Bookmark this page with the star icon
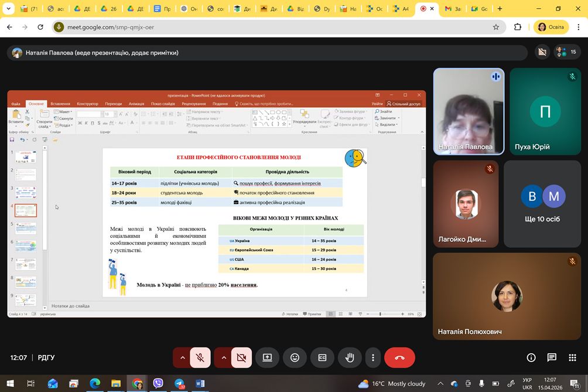Image resolution: width=588 pixels, height=392 pixels. [x=496, y=27]
